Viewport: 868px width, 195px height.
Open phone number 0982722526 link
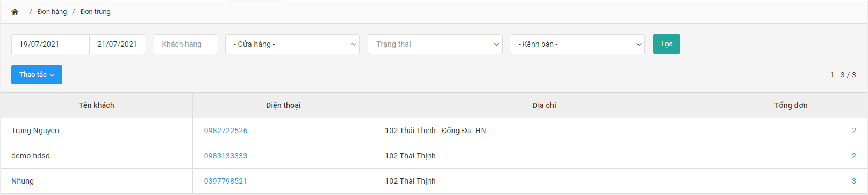(226, 131)
